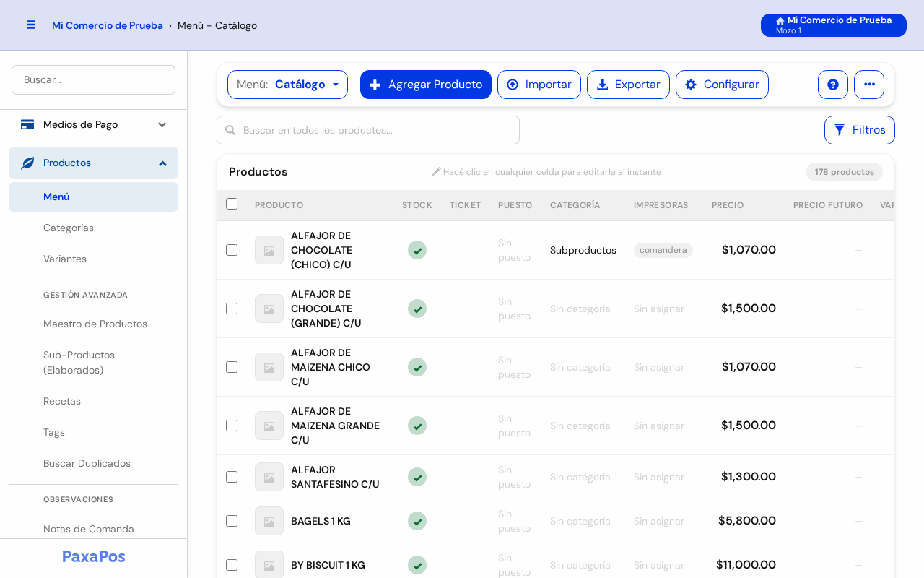Edit the $5,800.00 price cell

(747, 521)
